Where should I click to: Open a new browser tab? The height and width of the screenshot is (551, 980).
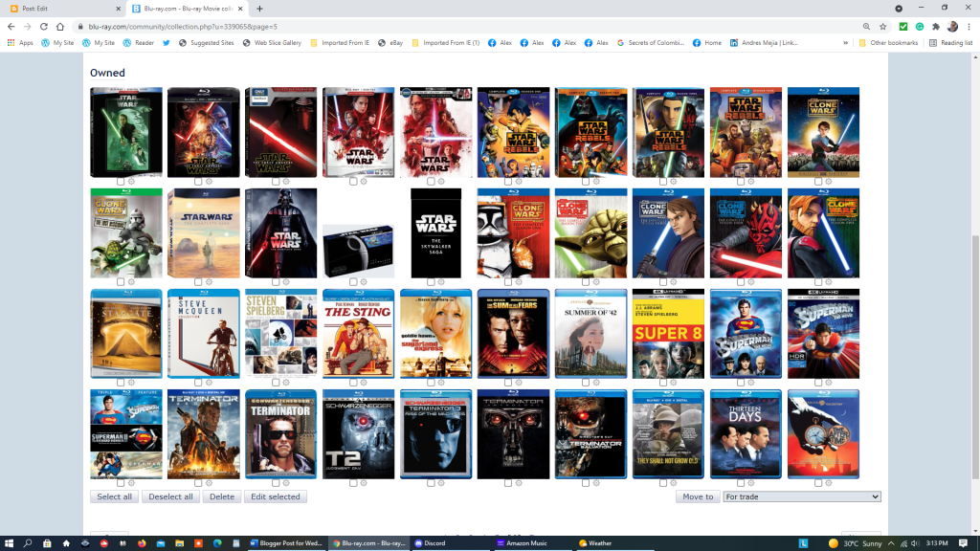coord(259,8)
